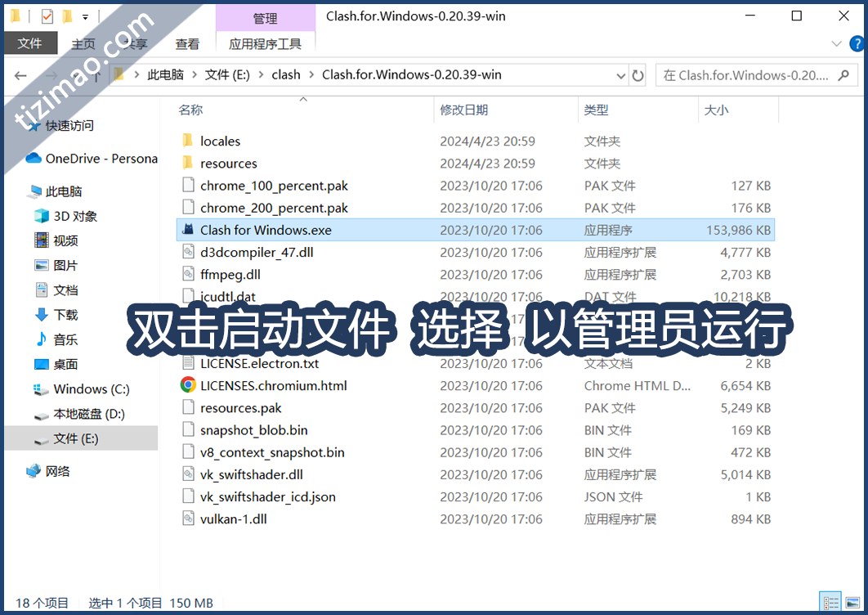Sort by the 类型 column header
This screenshot has height=615, width=868.
coord(596,110)
